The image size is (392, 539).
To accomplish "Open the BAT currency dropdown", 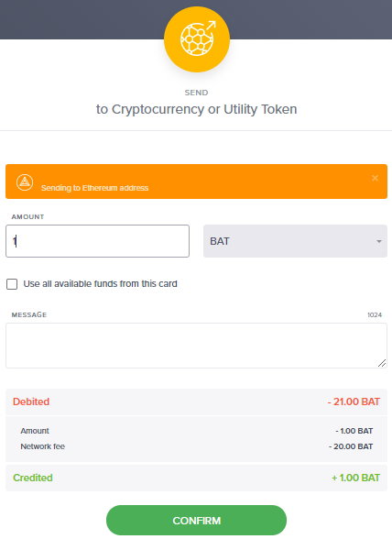I will coord(295,241).
